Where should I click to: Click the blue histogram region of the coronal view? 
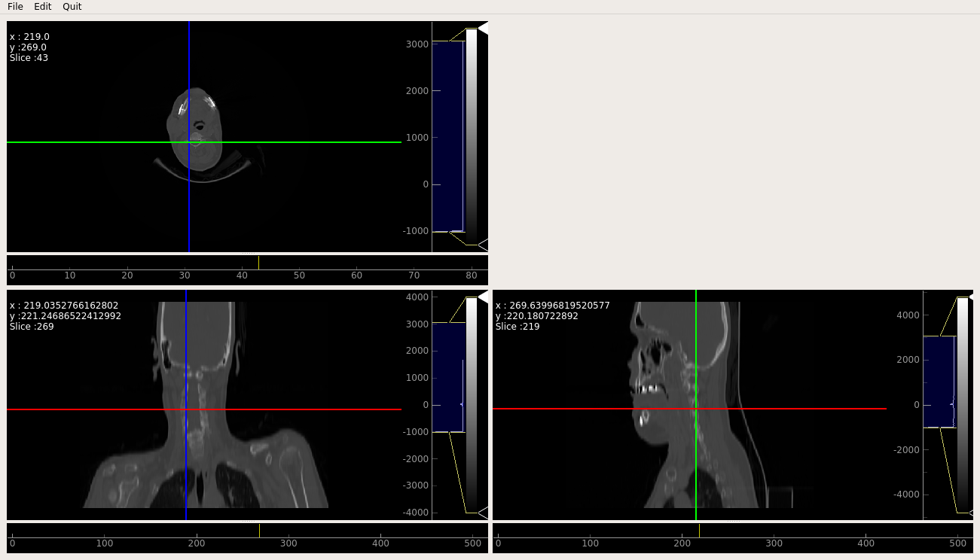448,378
